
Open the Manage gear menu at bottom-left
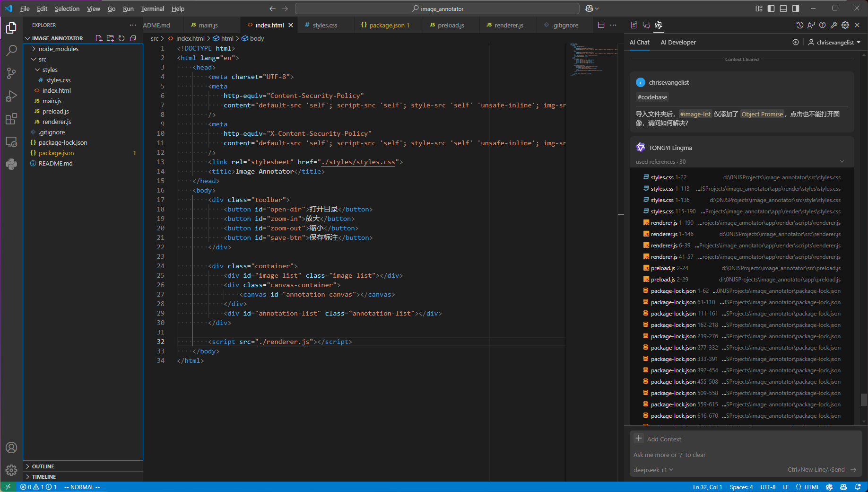11,470
